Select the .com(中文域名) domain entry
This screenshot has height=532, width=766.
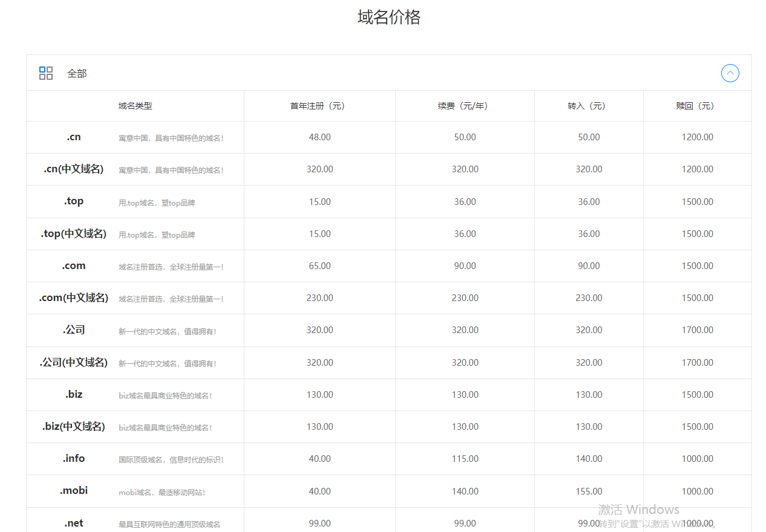(x=74, y=298)
